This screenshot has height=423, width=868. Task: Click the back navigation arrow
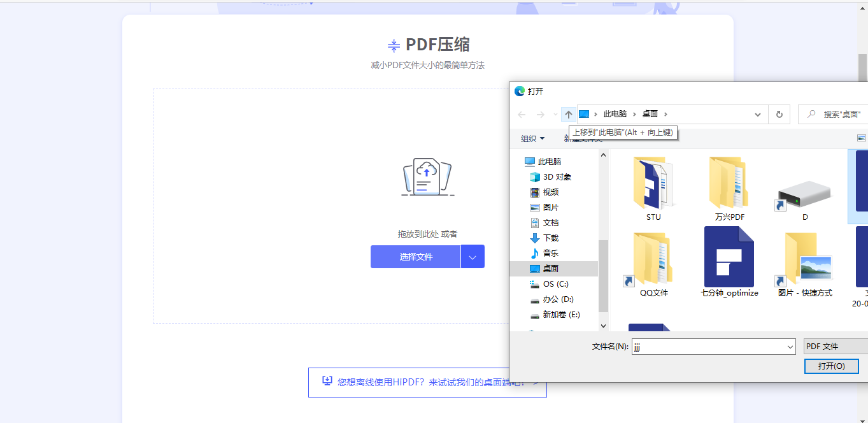(x=521, y=113)
